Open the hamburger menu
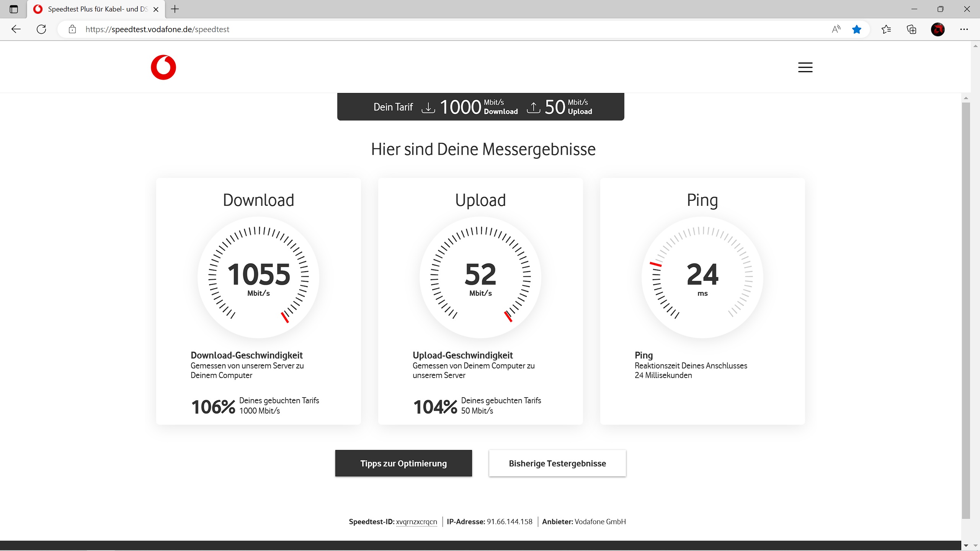This screenshot has height=551, width=980. [805, 67]
